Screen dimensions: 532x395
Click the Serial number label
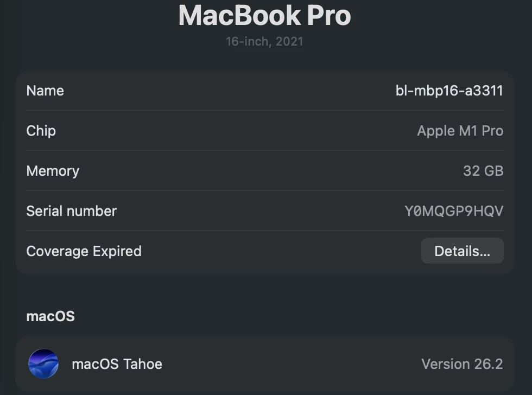pos(71,211)
